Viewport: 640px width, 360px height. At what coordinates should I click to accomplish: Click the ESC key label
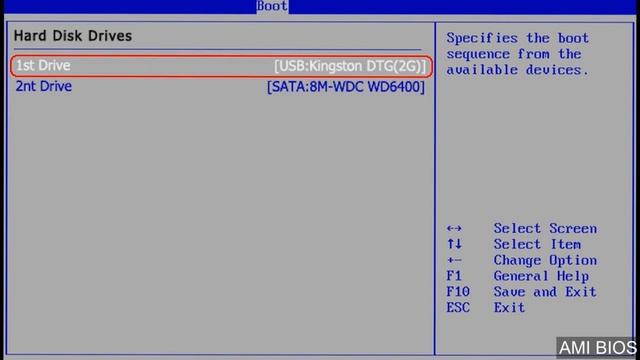(x=458, y=307)
